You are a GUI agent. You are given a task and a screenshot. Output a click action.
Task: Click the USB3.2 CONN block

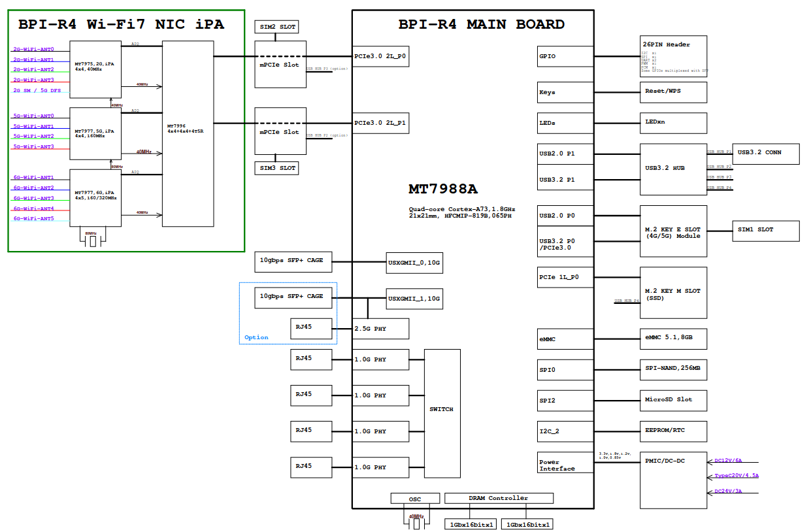766,154
